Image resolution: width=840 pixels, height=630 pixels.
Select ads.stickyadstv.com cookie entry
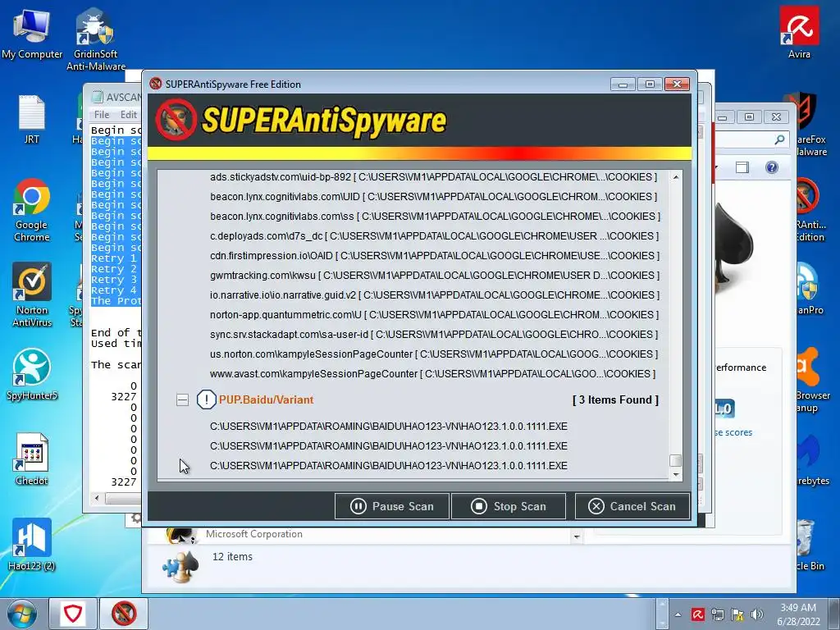[x=433, y=177]
